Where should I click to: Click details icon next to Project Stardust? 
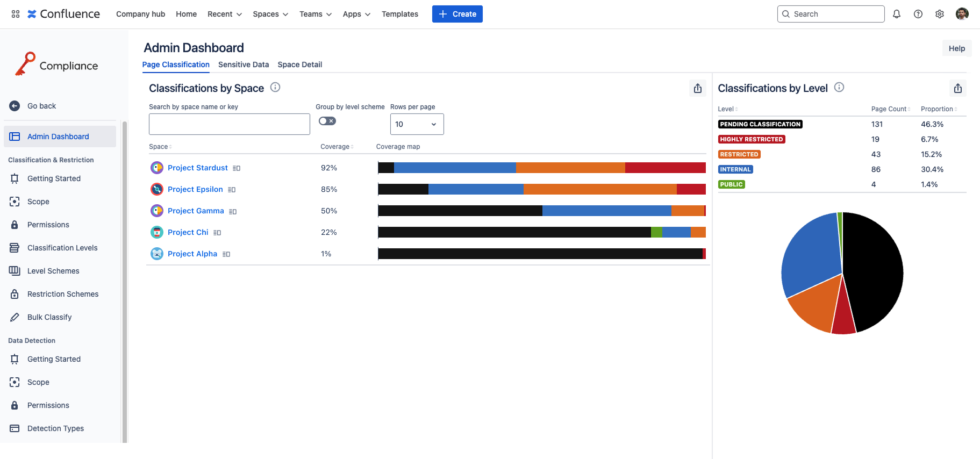[x=237, y=168]
